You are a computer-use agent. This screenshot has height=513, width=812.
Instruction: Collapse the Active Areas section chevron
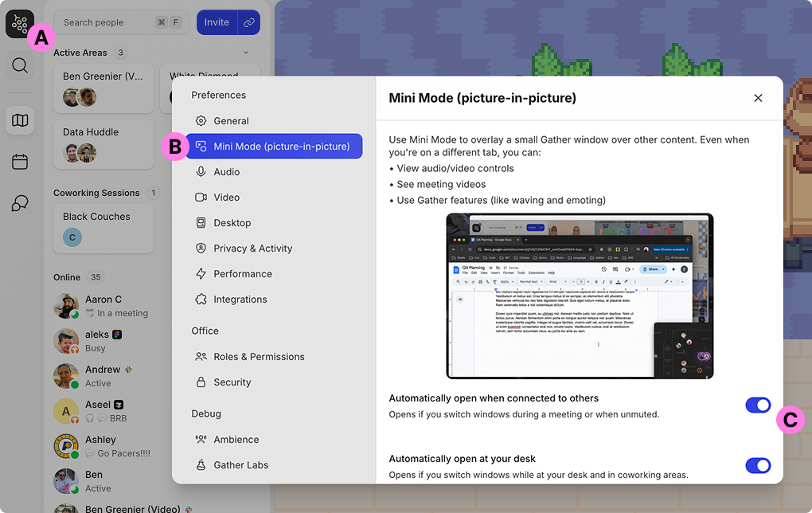pyautogui.click(x=246, y=53)
